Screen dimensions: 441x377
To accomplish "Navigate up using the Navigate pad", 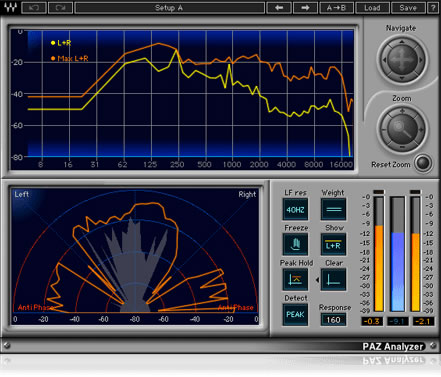I will tap(402, 42).
